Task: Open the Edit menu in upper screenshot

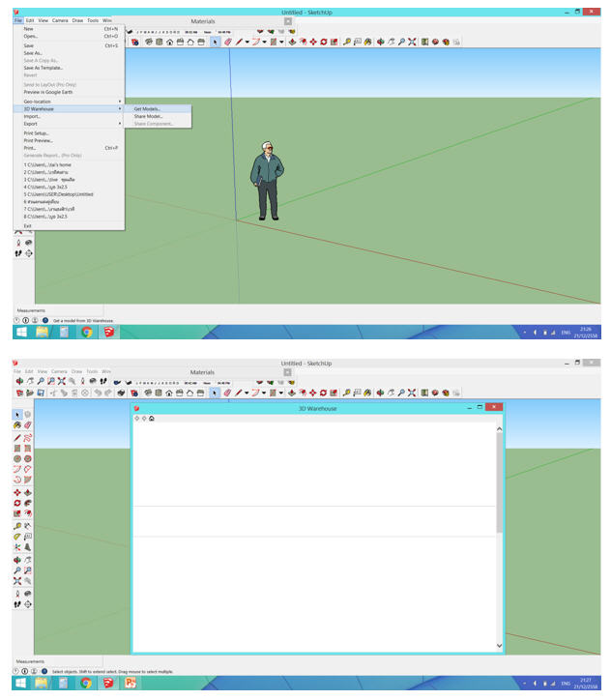Action: pyautogui.click(x=30, y=20)
